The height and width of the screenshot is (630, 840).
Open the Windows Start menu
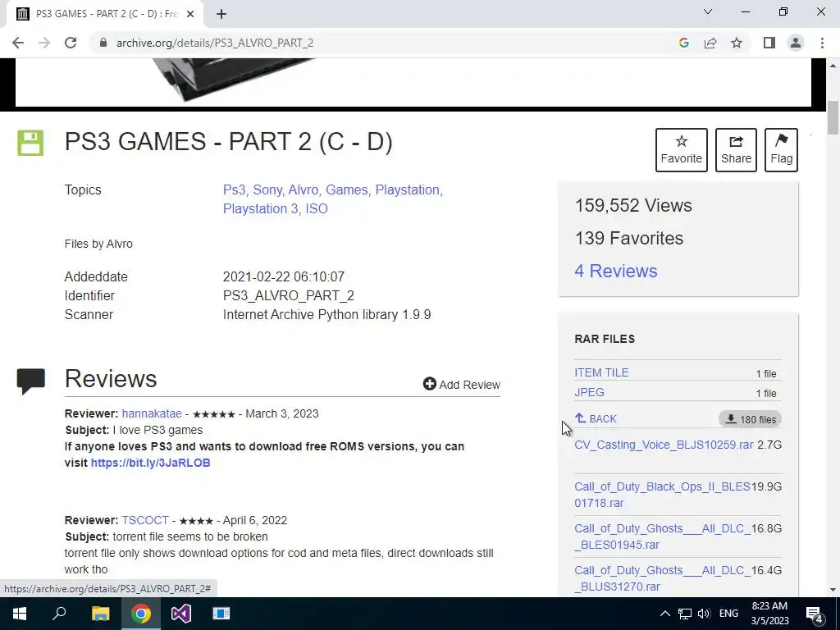[x=20, y=614]
